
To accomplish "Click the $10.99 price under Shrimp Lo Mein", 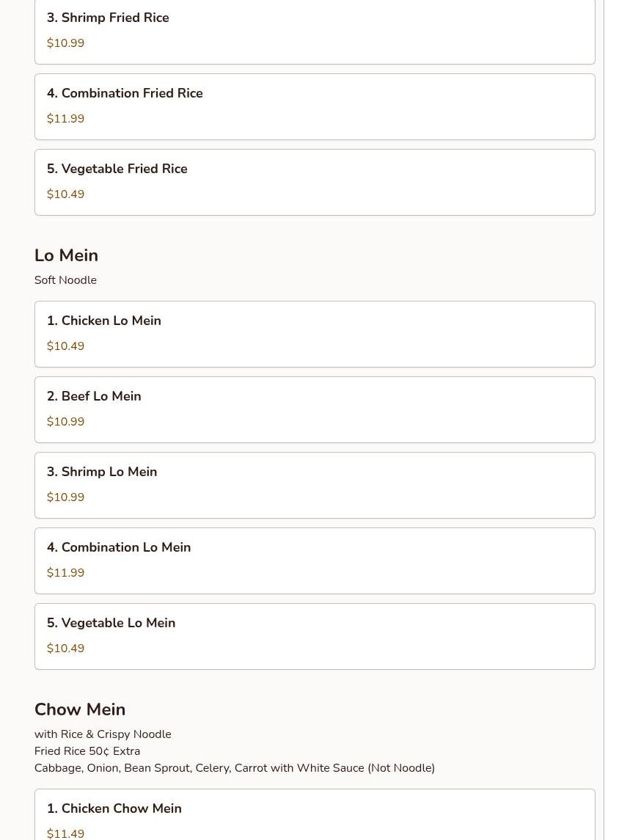I will (65, 497).
